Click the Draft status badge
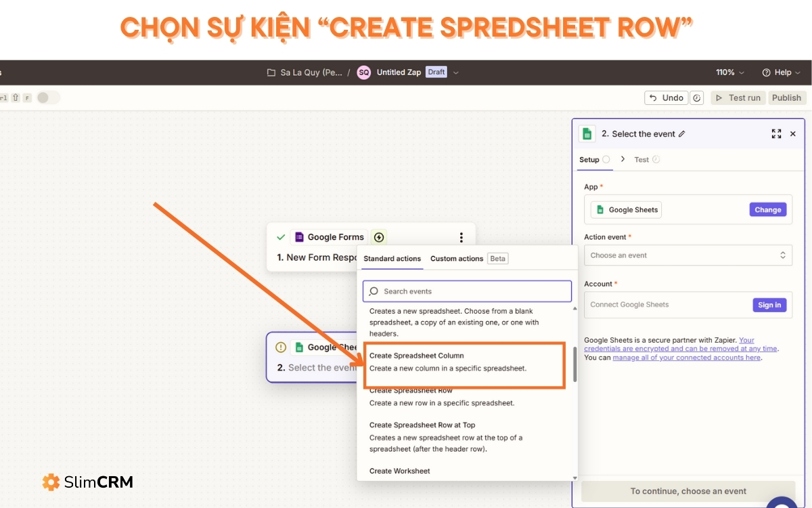Image resolution: width=812 pixels, height=508 pixels. [x=436, y=72]
